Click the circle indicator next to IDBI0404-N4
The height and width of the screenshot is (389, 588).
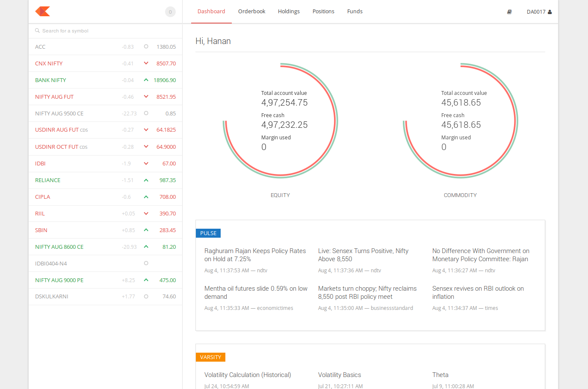click(x=146, y=263)
